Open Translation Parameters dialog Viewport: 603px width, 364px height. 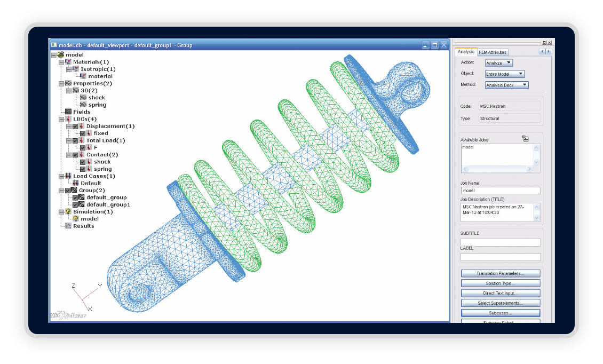pos(501,273)
